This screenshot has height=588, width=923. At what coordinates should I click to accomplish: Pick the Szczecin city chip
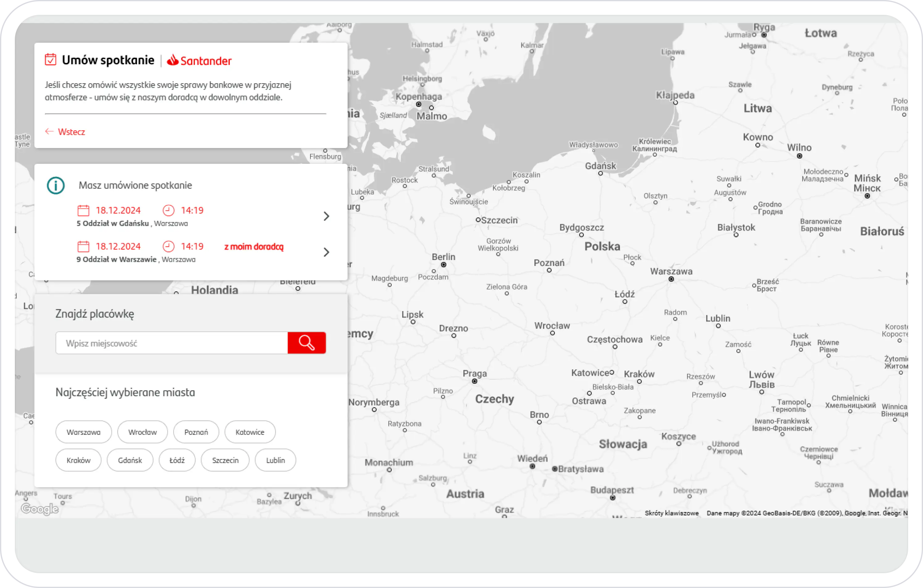225,460
